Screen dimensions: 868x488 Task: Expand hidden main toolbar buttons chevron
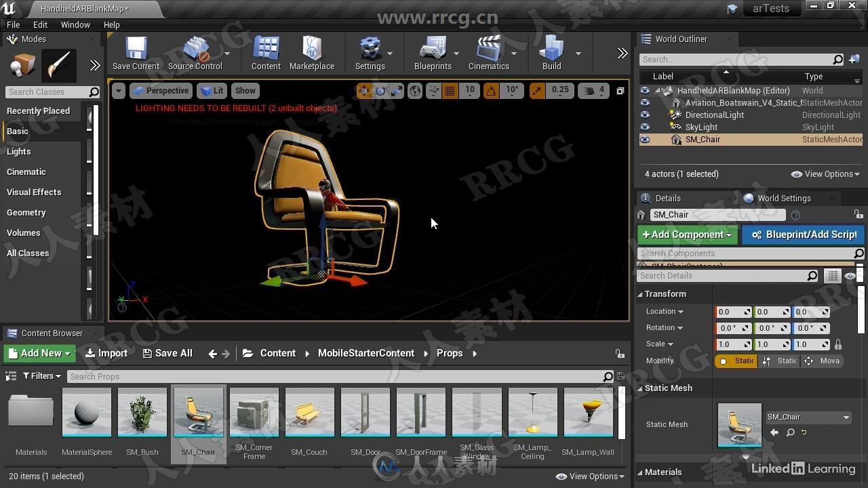point(622,54)
